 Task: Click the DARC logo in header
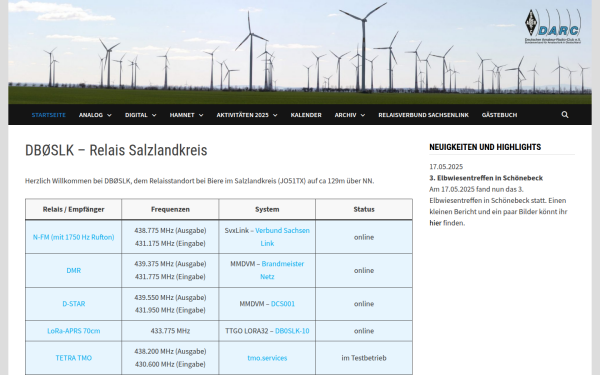(x=553, y=26)
